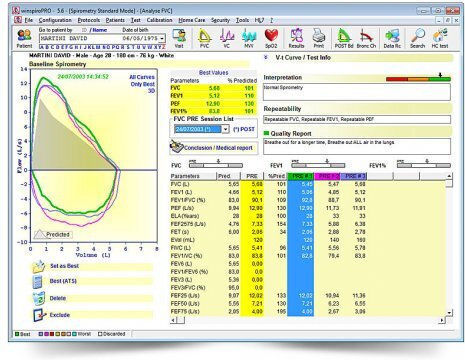Viewport: 465px width, 360px height.
Task: Sort patient search by Name link
Action: pyautogui.click(x=100, y=30)
